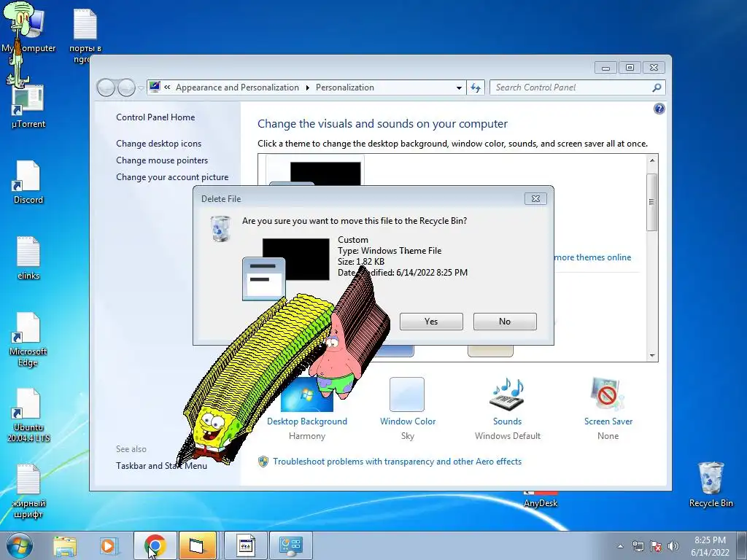The width and height of the screenshot is (747, 560).
Task: Click the Desktop Background link
Action: click(307, 421)
